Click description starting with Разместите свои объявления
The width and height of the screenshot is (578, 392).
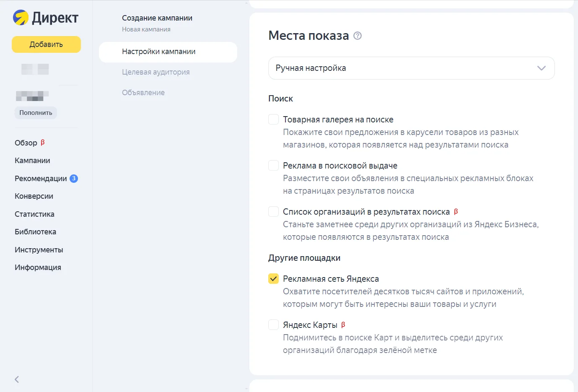point(408,184)
